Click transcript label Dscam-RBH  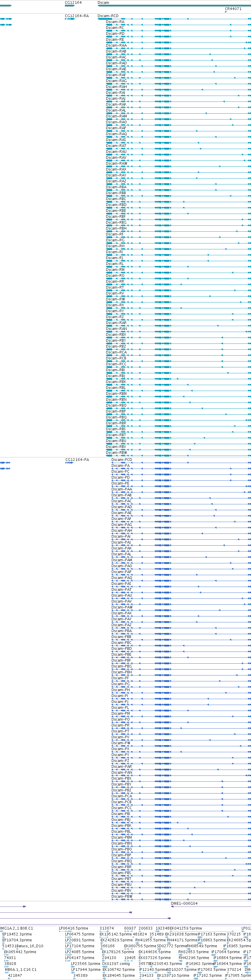tap(116, 229)
